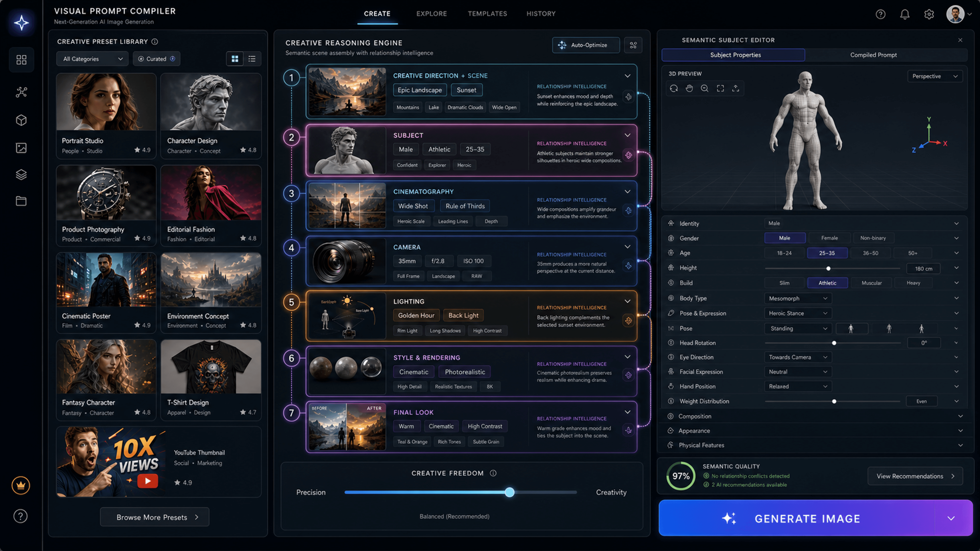Click the Subject relationship intelligence icon

coord(629,155)
